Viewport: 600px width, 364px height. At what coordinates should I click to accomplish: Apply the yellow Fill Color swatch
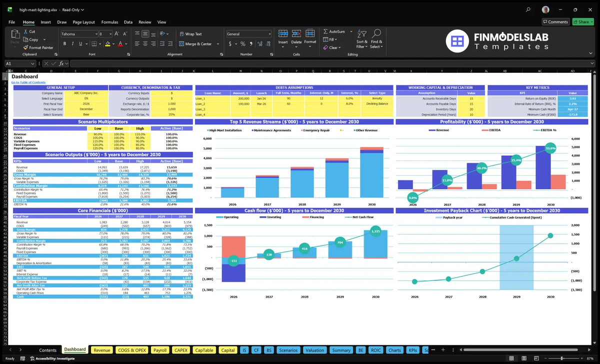pos(107,44)
